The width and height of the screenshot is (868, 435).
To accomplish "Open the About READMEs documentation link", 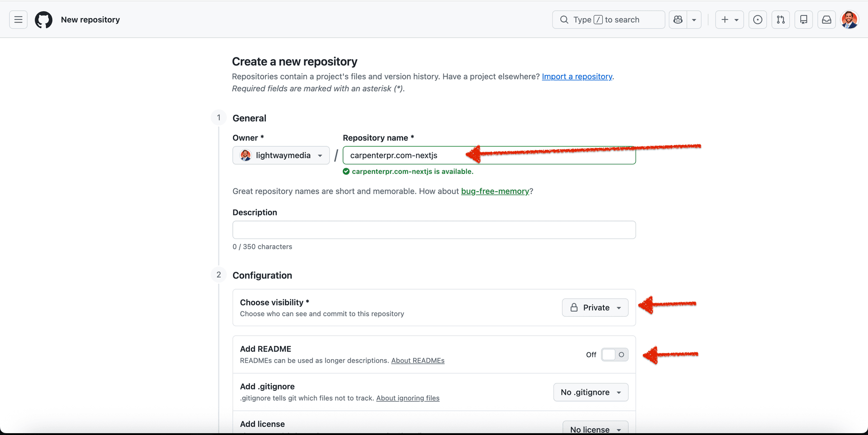I will click(x=417, y=360).
